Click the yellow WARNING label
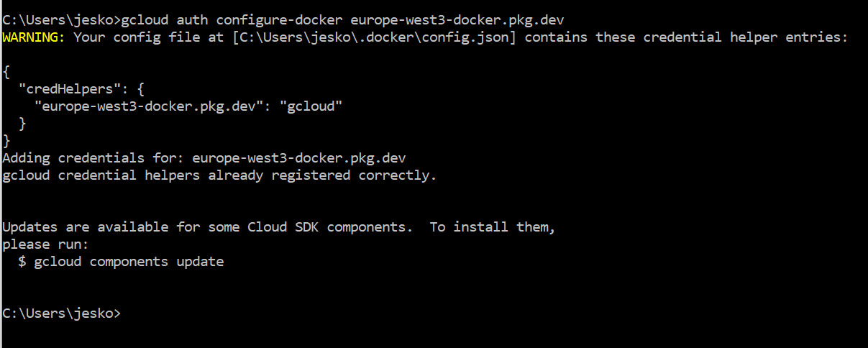This screenshot has width=868, height=348. pos(35,37)
